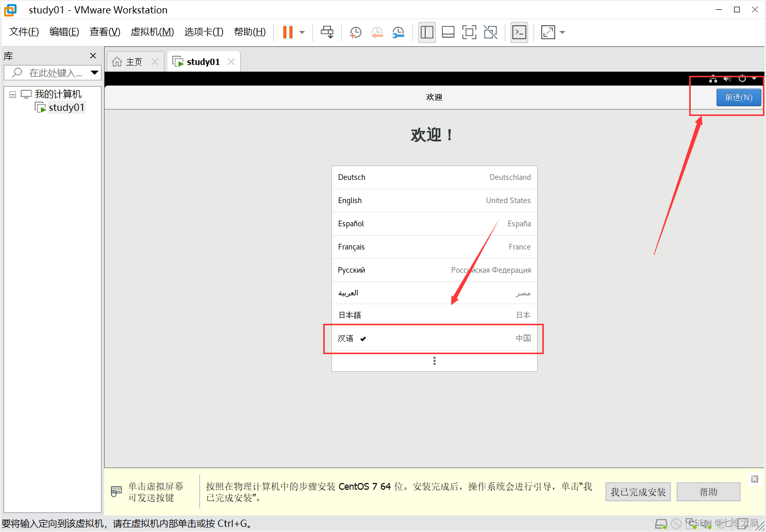Switch to Unity mode

(x=491, y=32)
